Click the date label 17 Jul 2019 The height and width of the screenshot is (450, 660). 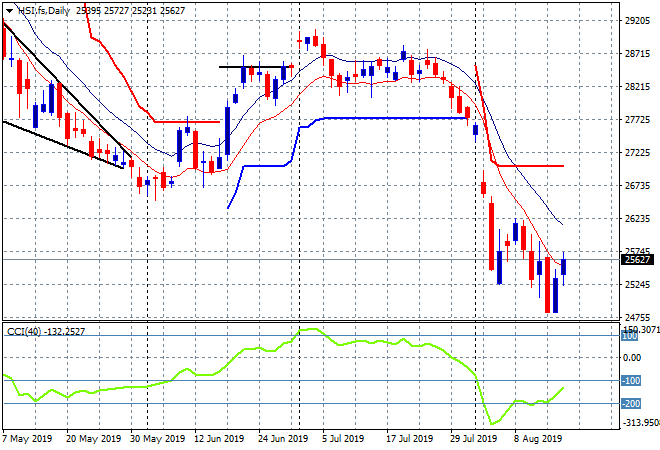coord(409,439)
